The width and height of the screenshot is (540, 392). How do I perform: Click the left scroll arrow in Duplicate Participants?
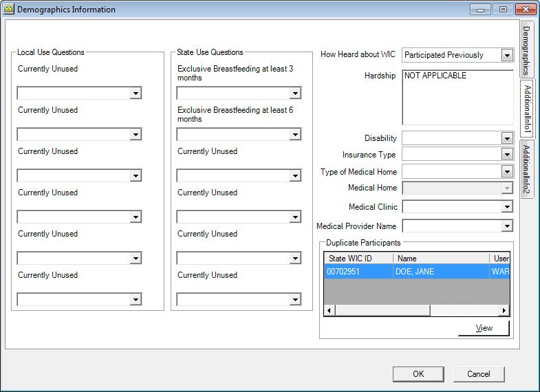coord(330,310)
